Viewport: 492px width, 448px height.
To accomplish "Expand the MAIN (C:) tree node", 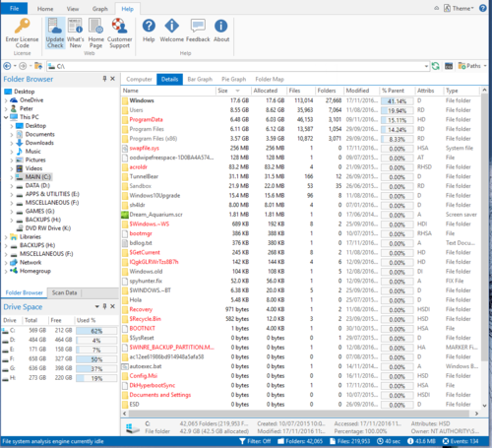I will tap(12, 177).
